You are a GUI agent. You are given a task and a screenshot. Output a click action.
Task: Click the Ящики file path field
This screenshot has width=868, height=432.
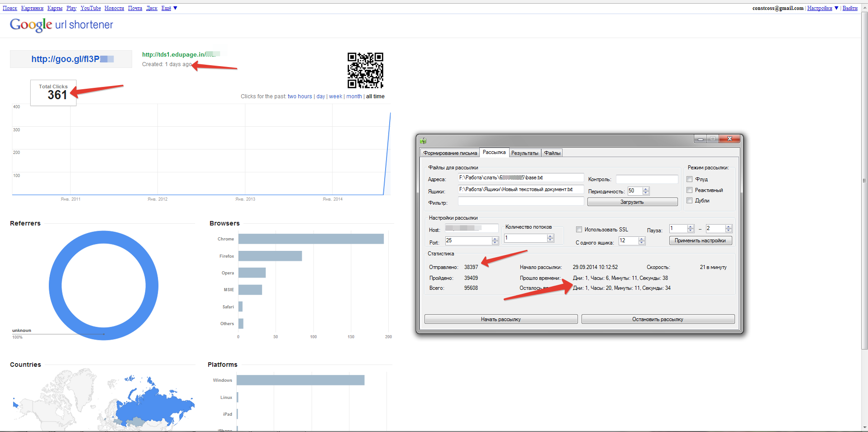pos(521,189)
